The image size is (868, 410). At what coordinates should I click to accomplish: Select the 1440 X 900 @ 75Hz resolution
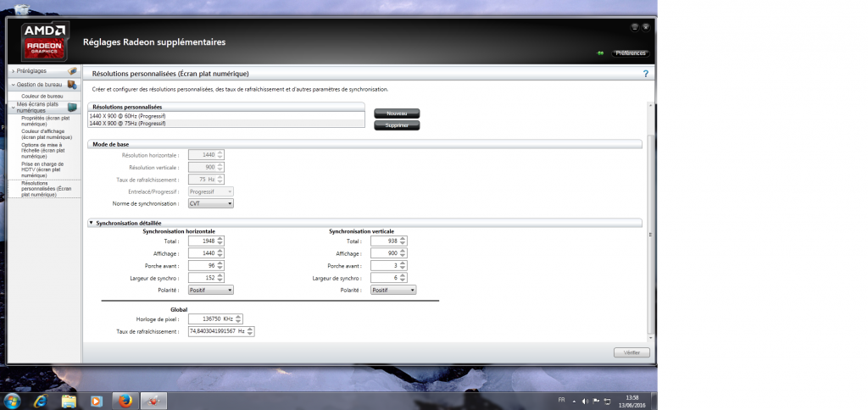226,124
